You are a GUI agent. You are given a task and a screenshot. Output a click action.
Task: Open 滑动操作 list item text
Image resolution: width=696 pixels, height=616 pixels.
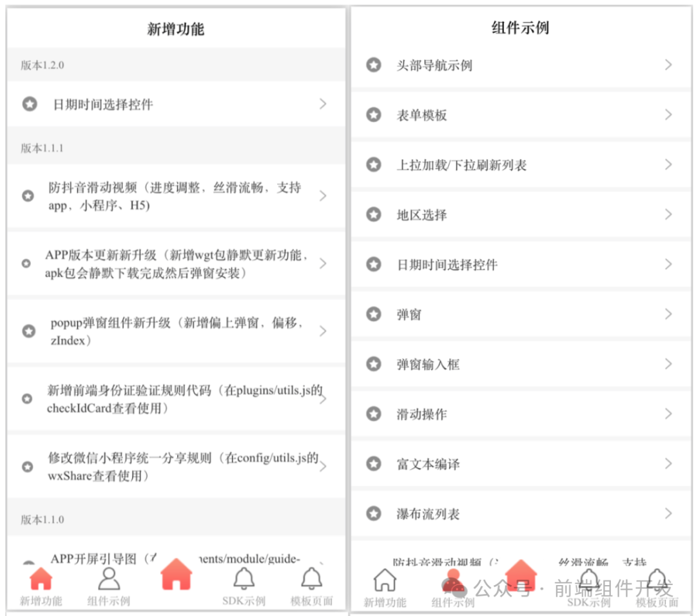pos(421,414)
